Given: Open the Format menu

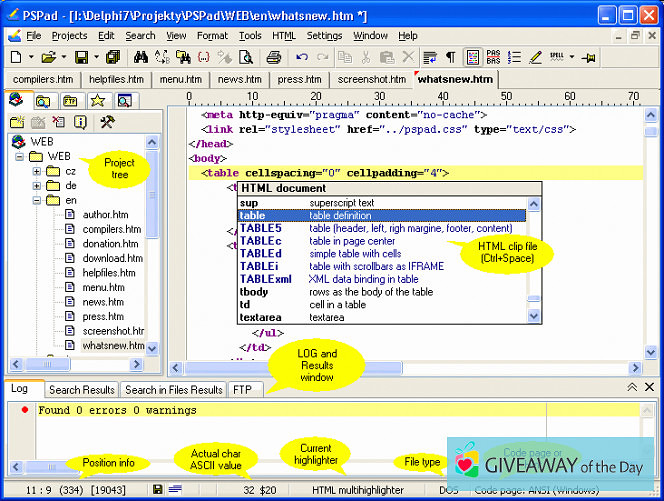Looking at the screenshot, I should tap(212, 36).
